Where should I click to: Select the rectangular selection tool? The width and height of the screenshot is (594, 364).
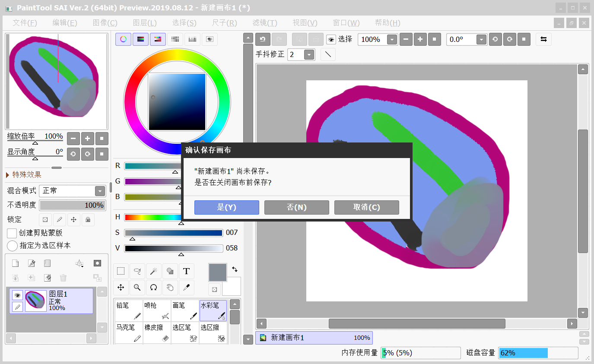pos(121,271)
